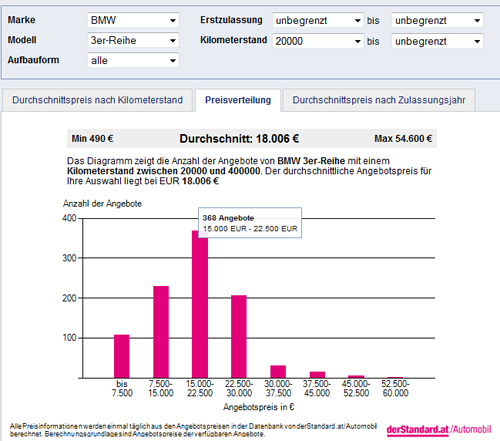The image size is (500, 441).
Task: Click the '400' y-axis label
Action: coord(69,218)
